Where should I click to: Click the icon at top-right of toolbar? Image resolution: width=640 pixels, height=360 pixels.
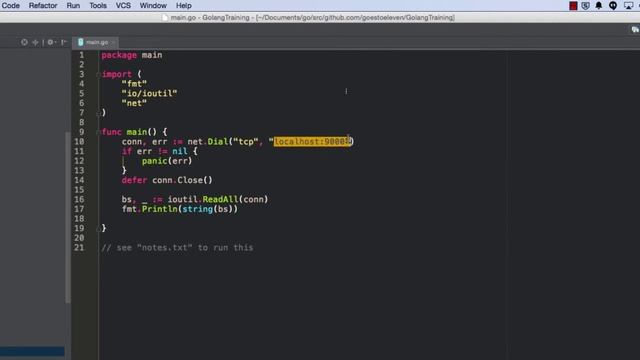(635, 30)
